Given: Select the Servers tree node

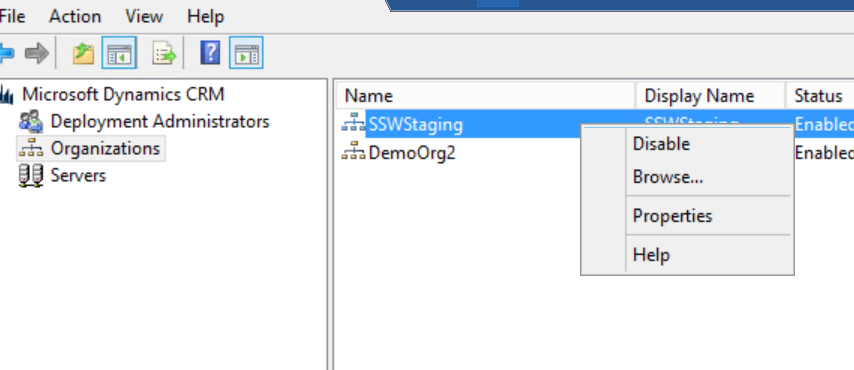Looking at the screenshot, I should point(78,175).
